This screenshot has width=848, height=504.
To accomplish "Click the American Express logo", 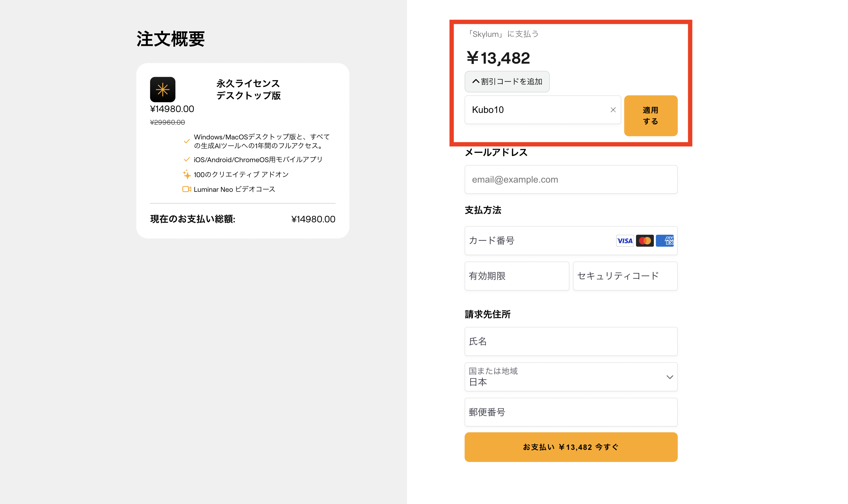I will (664, 241).
